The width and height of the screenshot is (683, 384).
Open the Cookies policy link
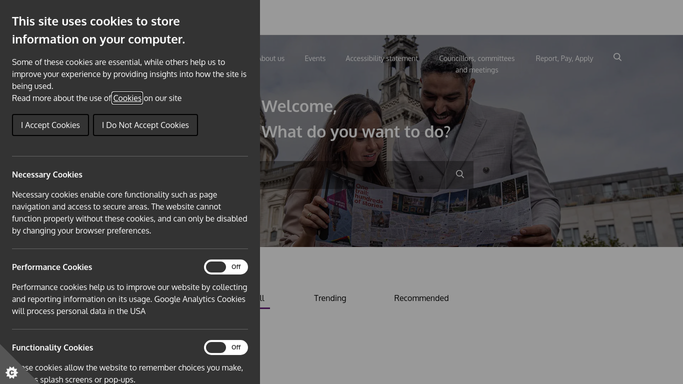click(x=127, y=98)
